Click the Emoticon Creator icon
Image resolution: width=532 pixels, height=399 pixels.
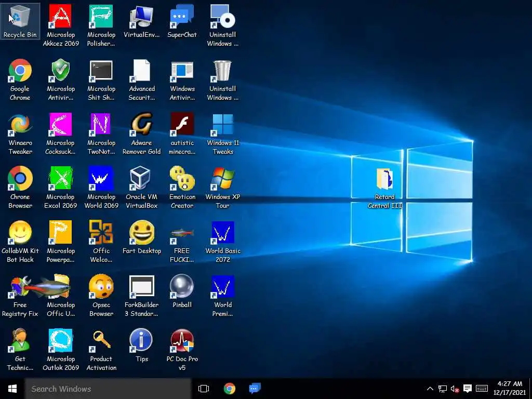click(182, 187)
